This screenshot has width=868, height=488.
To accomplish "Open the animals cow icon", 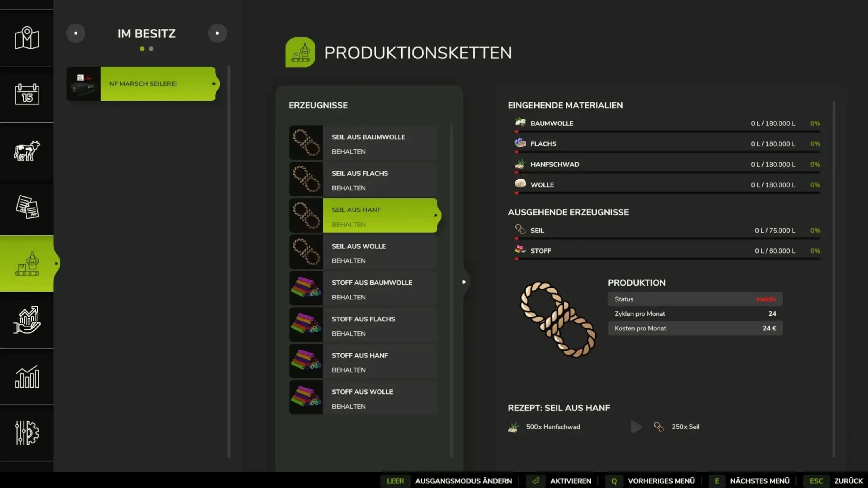I will click(x=27, y=150).
